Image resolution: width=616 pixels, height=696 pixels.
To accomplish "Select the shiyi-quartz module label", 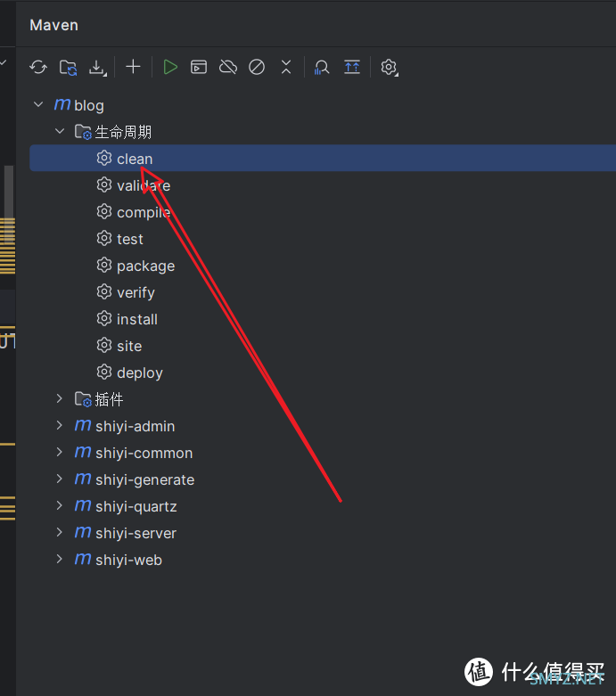I will (136, 506).
